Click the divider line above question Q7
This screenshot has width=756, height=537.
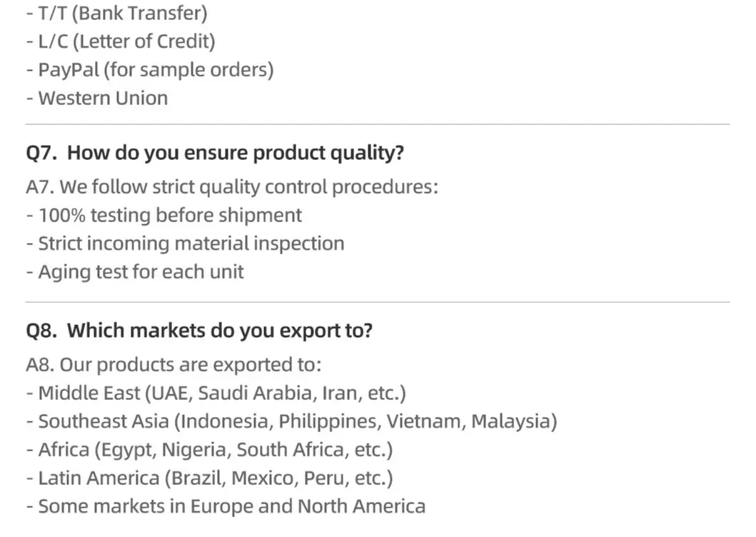(x=378, y=125)
